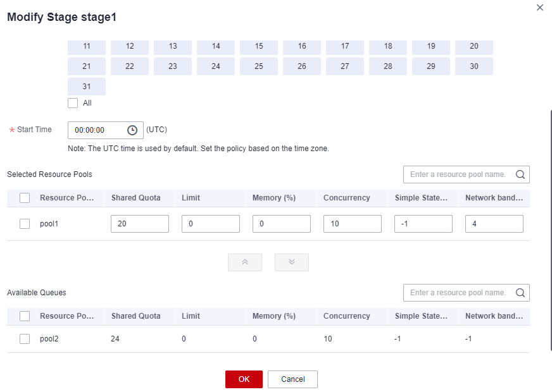Screen dimensions: 552x392
Task: Click pool1 Concurrency input field
Action: 352,224
